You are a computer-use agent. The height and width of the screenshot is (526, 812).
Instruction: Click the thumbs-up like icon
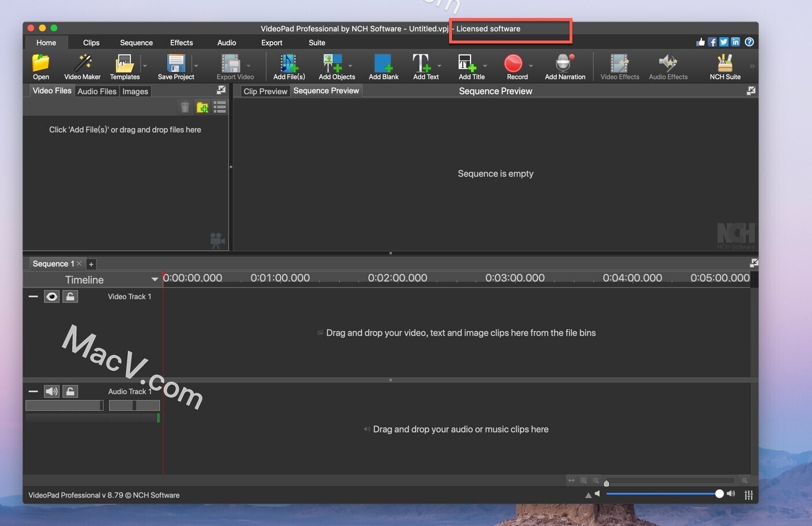coord(701,42)
